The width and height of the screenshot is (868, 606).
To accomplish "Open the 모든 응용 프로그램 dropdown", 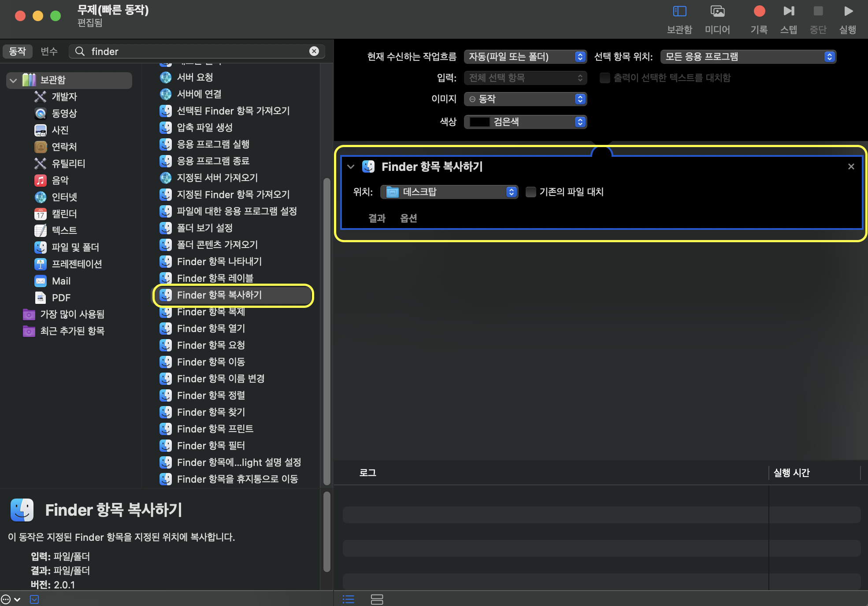I will [748, 57].
